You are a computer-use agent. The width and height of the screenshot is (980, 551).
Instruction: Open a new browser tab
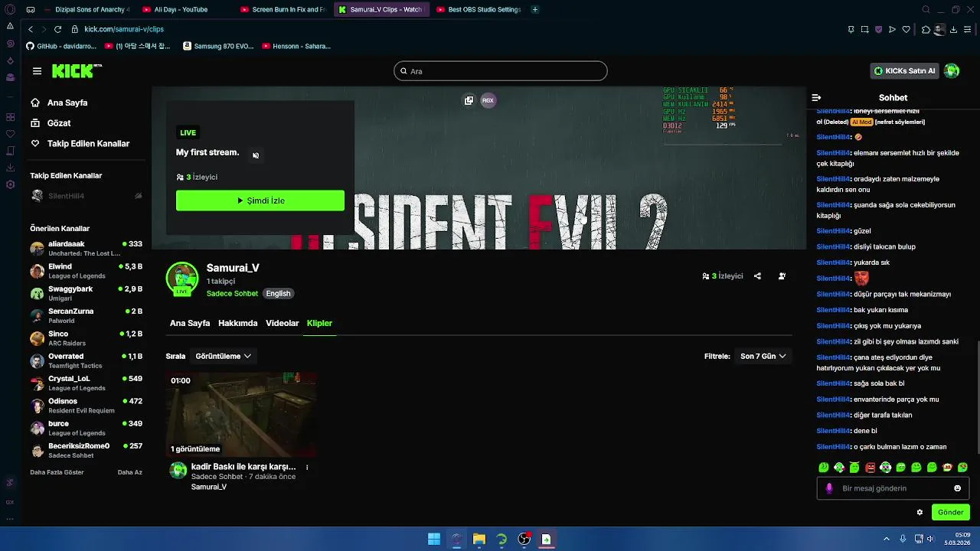(534, 9)
